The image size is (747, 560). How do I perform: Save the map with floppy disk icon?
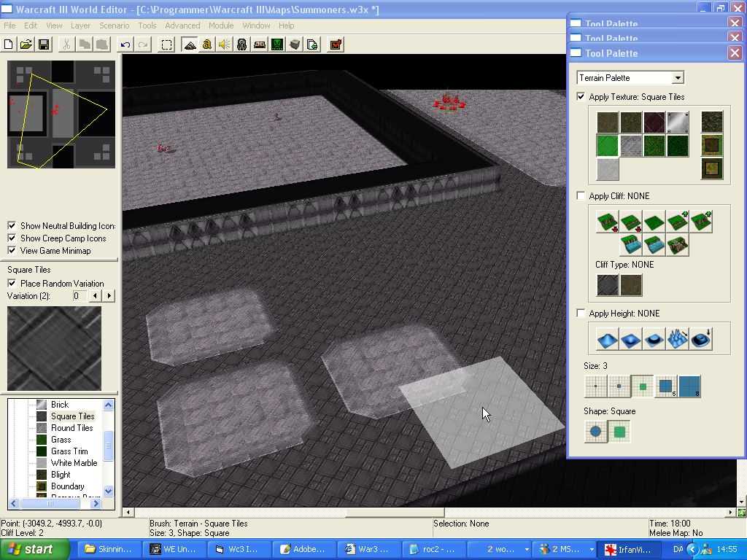[x=44, y=44]
